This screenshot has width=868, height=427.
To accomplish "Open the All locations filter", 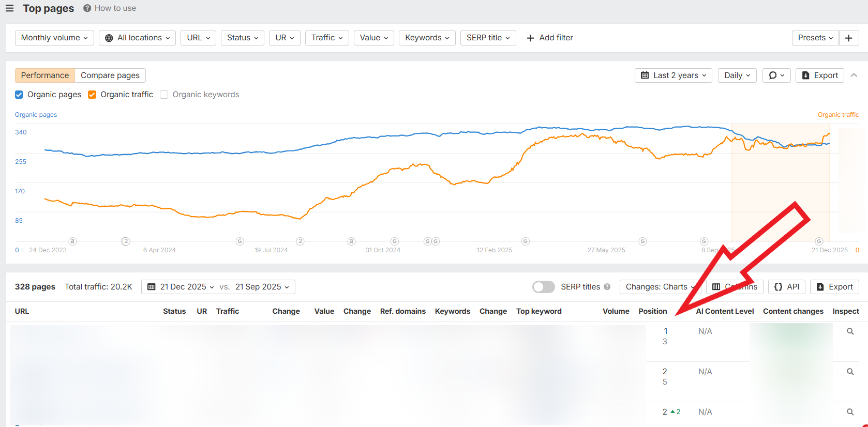I will tap(137, 38).
